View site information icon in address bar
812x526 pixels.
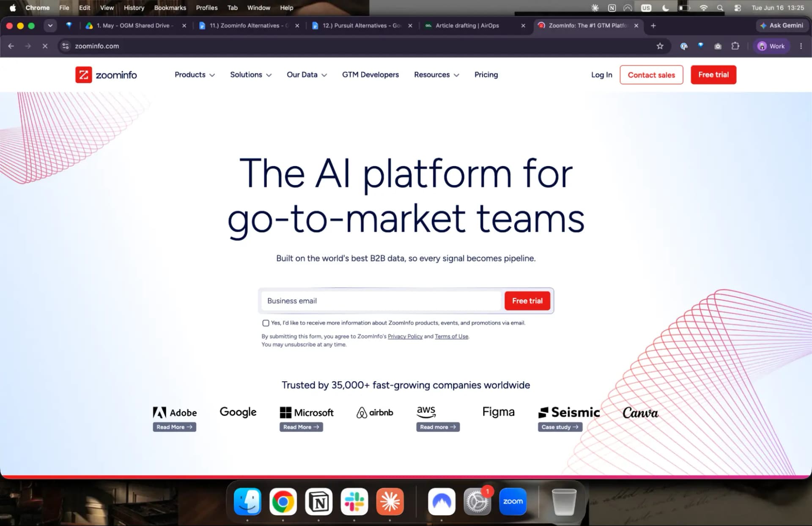(66, 46)
